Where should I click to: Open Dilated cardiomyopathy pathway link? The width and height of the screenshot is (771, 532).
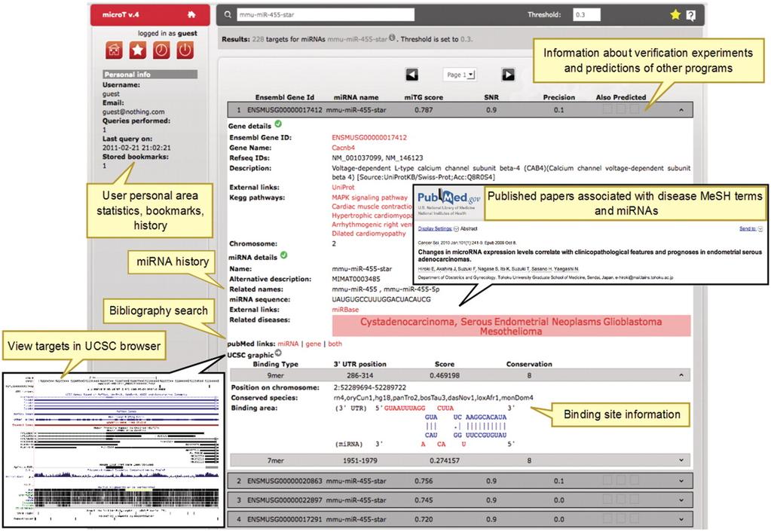click(369, 234)
